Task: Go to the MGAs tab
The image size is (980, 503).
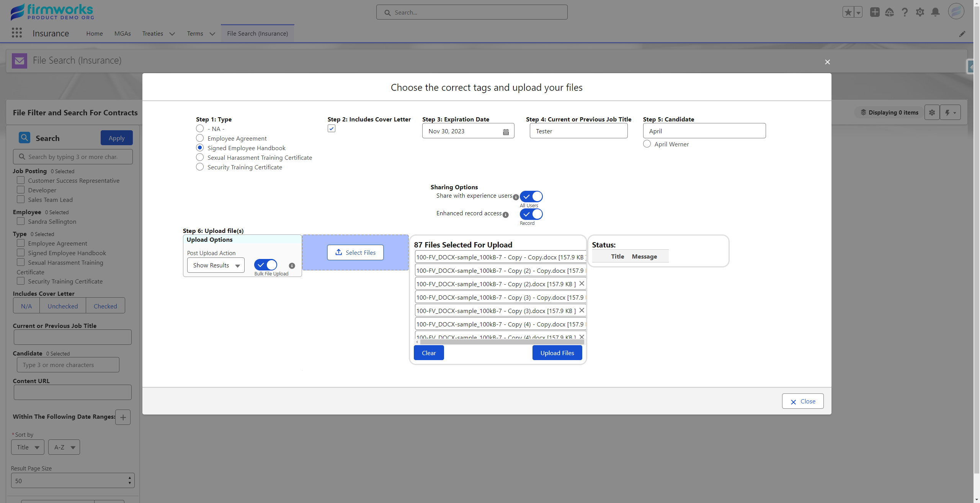Action: (x=122, y=34)
